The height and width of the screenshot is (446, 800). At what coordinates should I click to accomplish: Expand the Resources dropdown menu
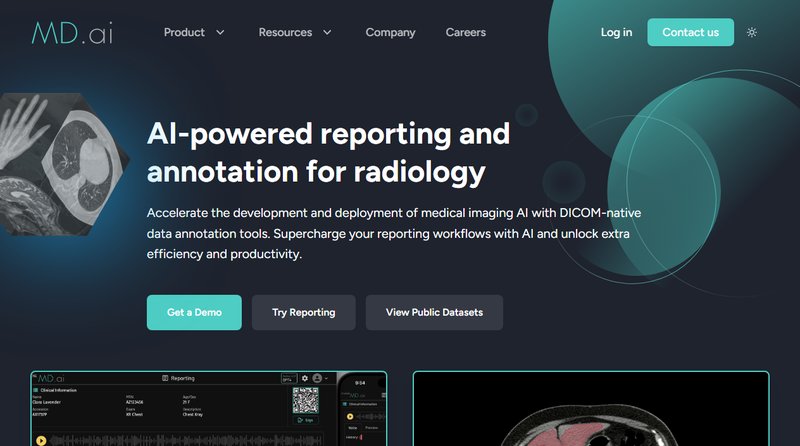click(295, 32)
